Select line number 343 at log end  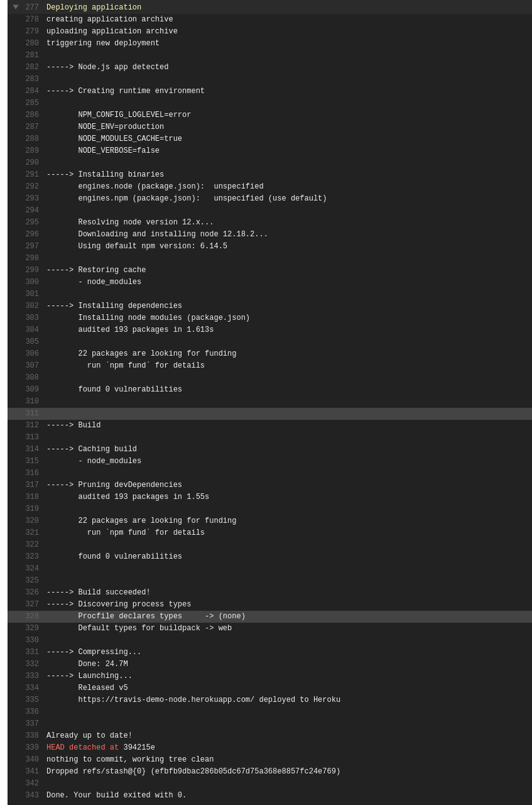pyautogui.click(x=32, y=795)
